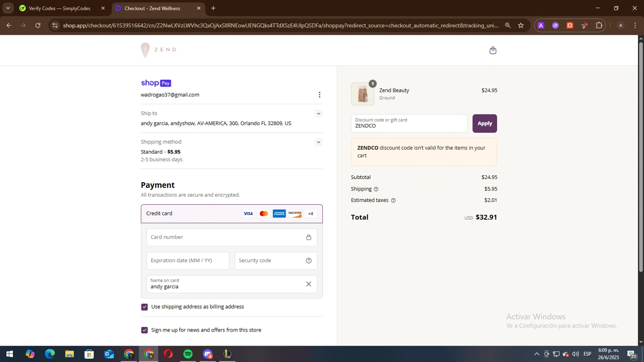The width and height of the screenshot is (644, 362).
Task: Open the shopping bag cart icon
Action: pyautogui.click(x=493, y=50)
